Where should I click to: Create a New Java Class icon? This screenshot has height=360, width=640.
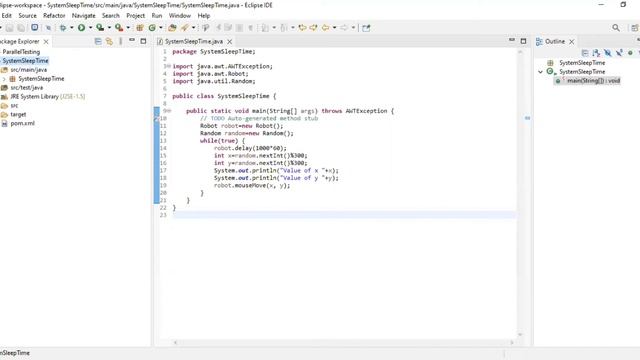(152, 28)
